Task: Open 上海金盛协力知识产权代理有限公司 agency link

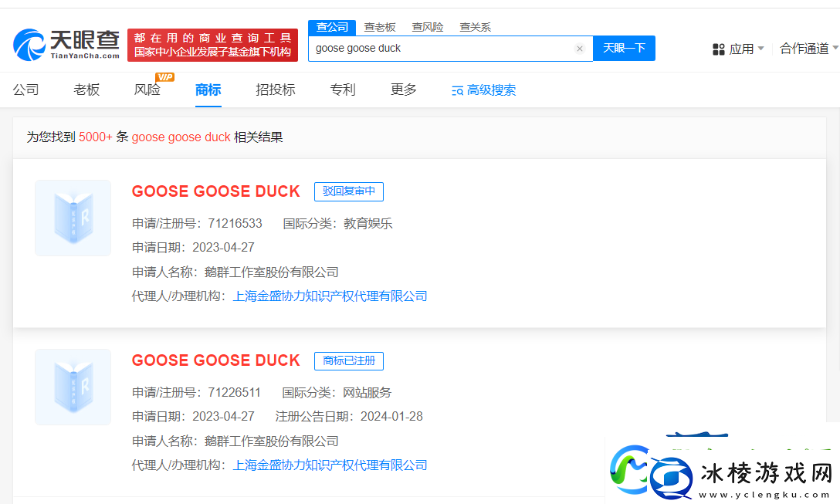Action: pyautogui.click(x=332, y=296)
